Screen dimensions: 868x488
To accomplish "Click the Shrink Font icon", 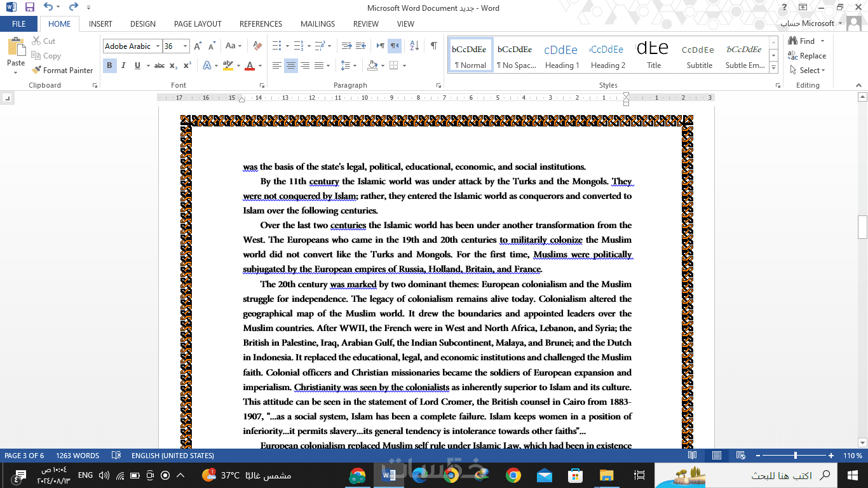I will (x=211, y=46).
